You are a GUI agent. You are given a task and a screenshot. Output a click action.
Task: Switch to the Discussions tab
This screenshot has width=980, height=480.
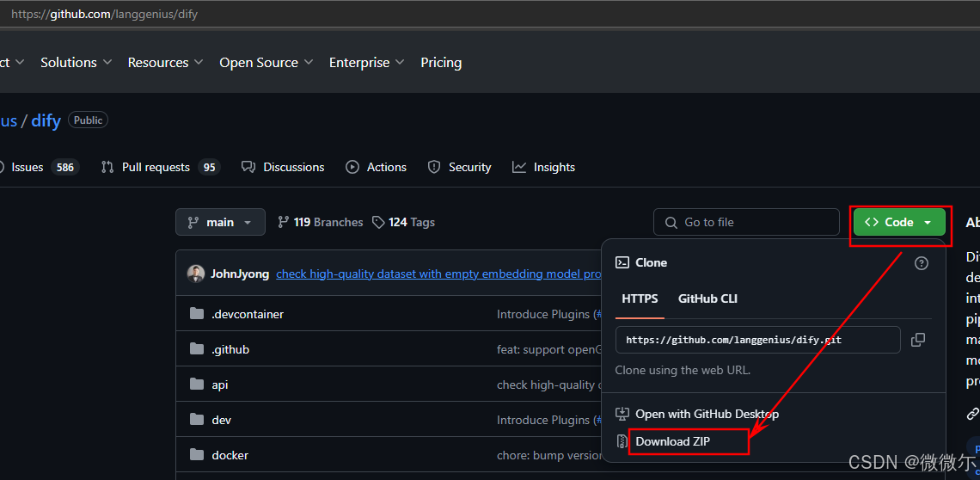[x=283, y=167]
